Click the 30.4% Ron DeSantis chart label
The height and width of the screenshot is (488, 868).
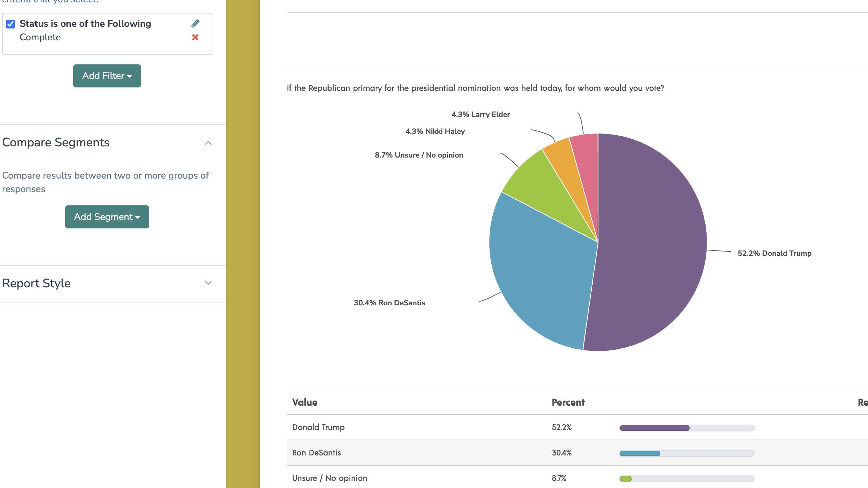389,303
